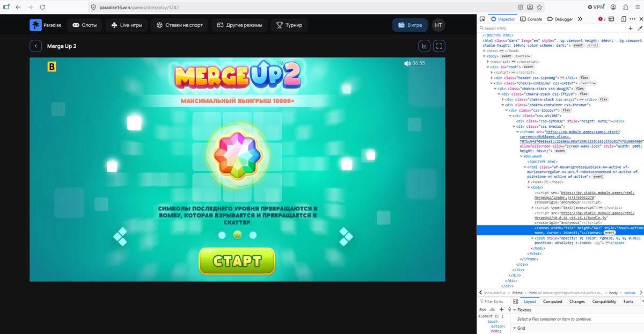Open the HT user profile avatar
644x334 pixels.
tap(438, 25)
